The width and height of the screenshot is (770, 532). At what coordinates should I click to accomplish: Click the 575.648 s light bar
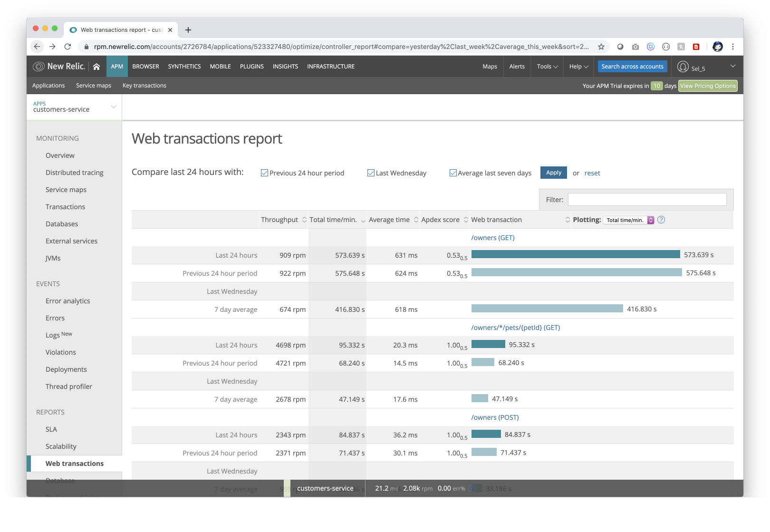click(x=577, y=272)
